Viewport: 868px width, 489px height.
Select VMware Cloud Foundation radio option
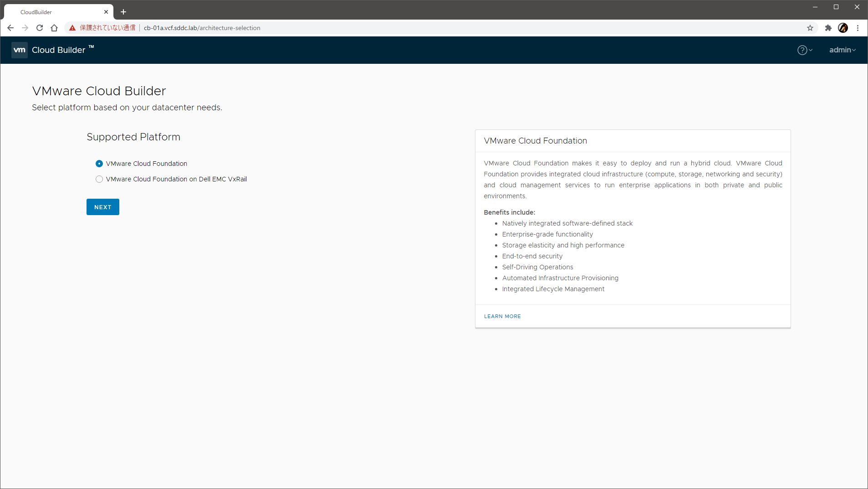coord(99,164)
